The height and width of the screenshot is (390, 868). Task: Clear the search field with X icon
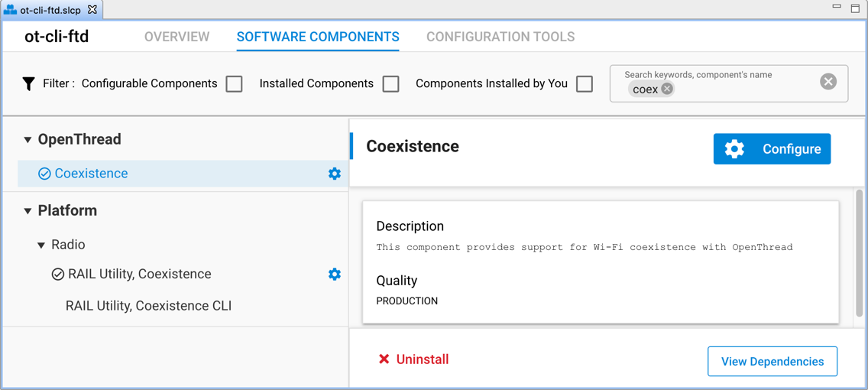(x=828, y=82)
